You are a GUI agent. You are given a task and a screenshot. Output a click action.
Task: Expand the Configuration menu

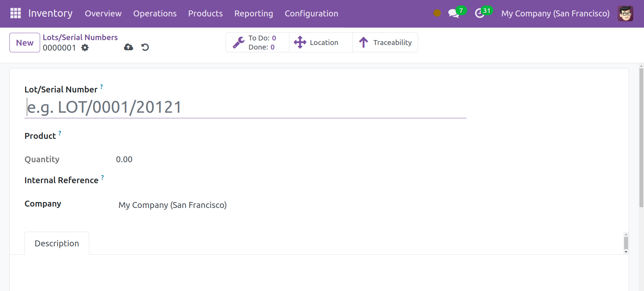(311, 14)
